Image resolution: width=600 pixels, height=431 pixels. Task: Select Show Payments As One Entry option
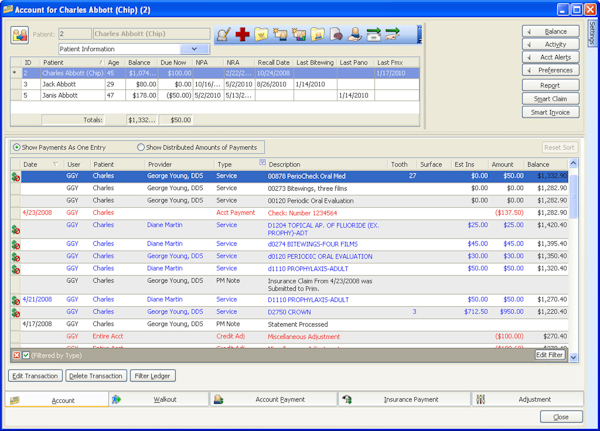17,147
